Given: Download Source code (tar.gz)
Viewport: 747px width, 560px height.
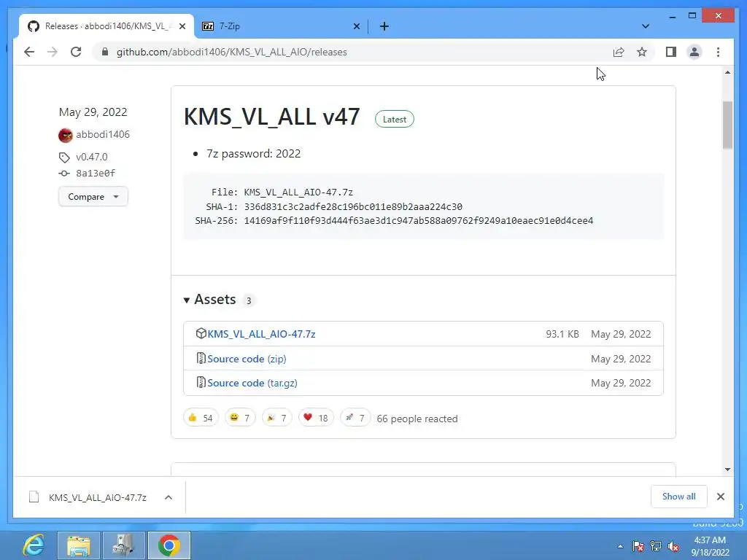Looking at the screenshot, I should point(252,383).
